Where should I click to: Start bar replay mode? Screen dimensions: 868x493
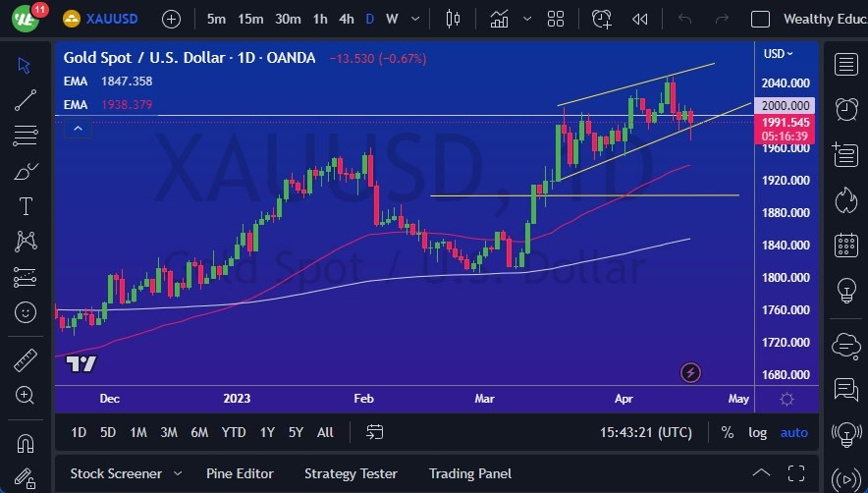tap(640, 19)
